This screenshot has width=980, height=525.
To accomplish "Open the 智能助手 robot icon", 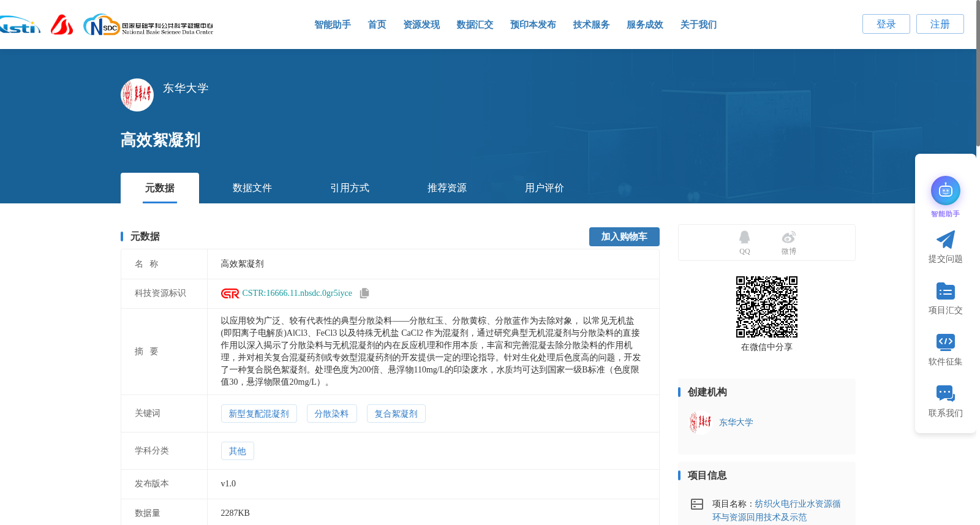I will coord(946,191).
